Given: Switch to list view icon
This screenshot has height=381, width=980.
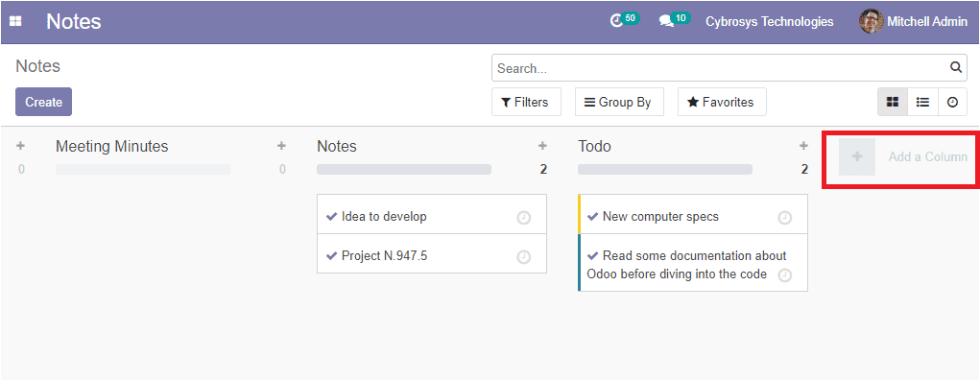Looking at the screenshot, I should pyautogui.click(x=922, y=102).
